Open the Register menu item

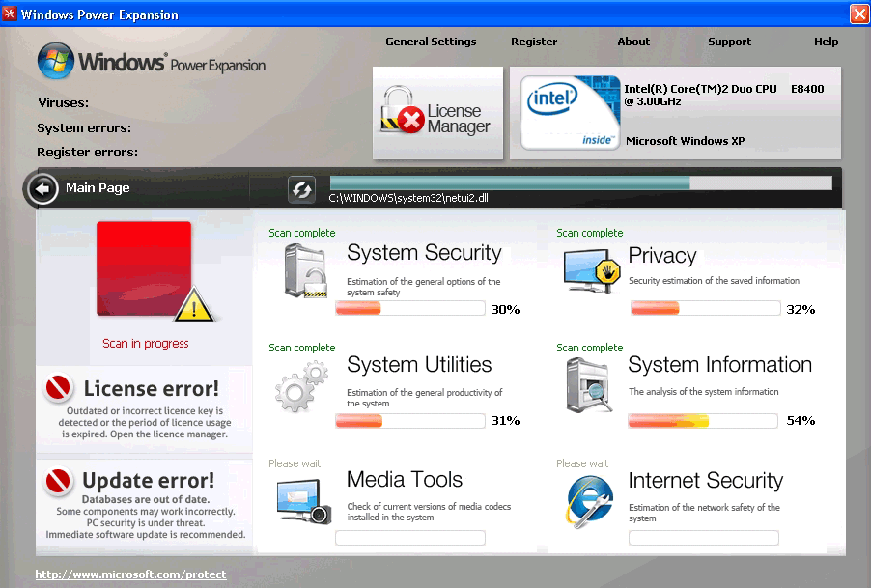tap(534, 42)
